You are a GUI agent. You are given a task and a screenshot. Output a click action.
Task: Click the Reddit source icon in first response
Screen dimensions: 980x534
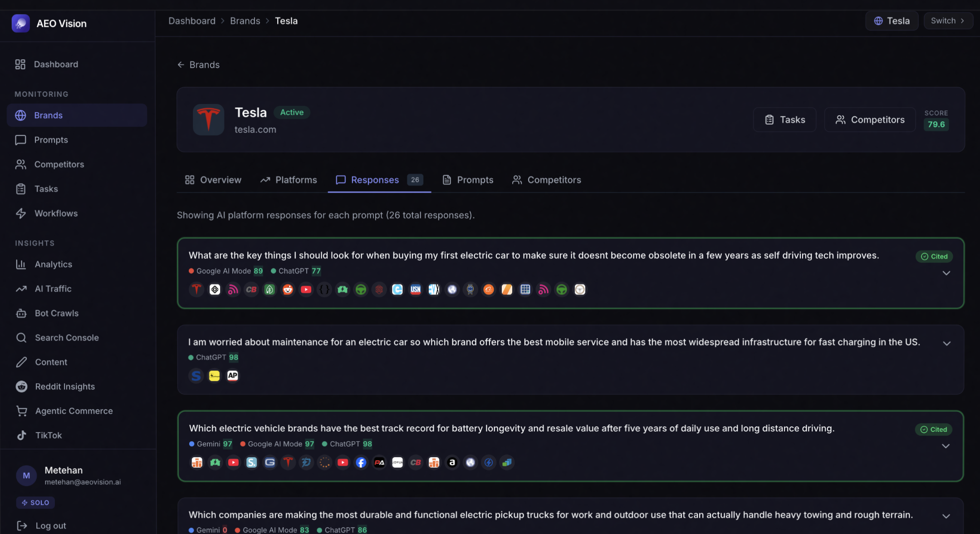click(288, 289)
